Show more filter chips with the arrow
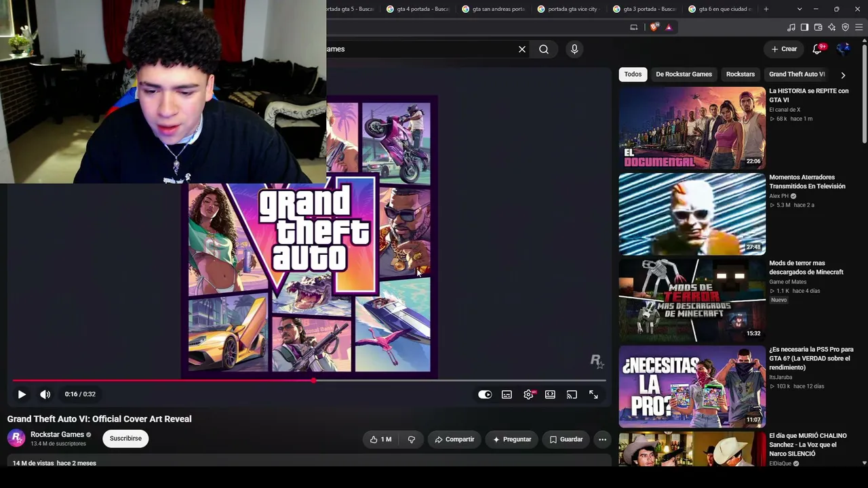The image size is (868, 488). pos(843,75)
